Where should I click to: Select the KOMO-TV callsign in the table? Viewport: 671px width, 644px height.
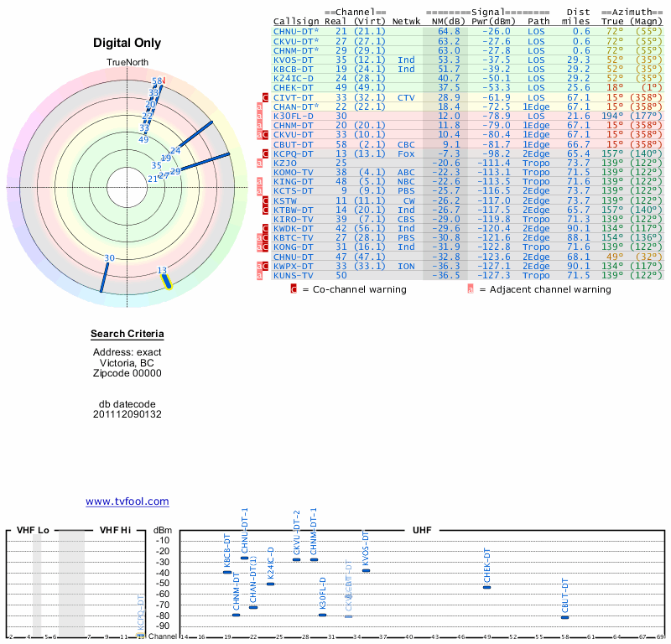coord(293,173)
